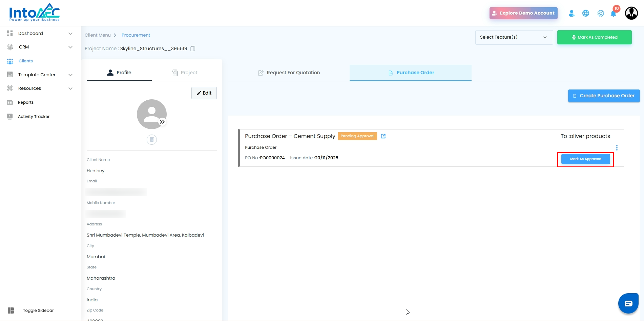Screen dimensions: 644x321
Task: Click the Clients people icon
Action: tap(10, 61)
